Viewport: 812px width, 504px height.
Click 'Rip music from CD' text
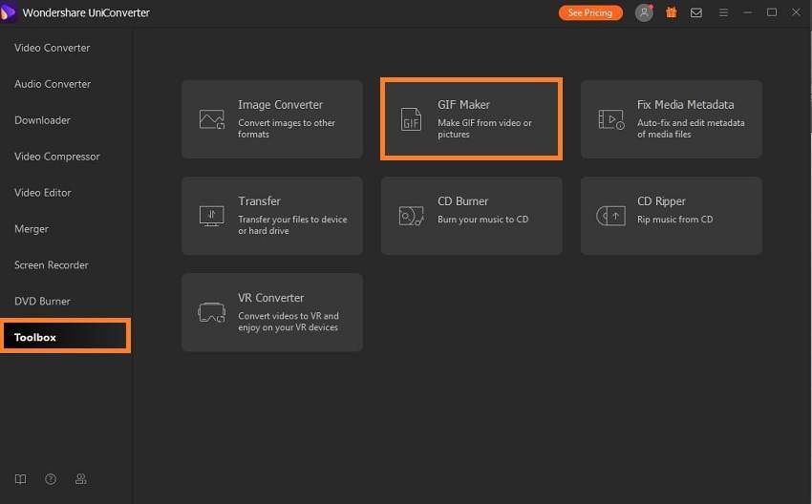coord(674,220)
